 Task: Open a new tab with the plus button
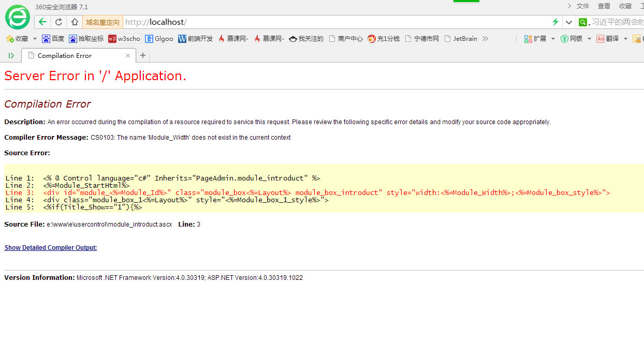(x=143, y=56)
